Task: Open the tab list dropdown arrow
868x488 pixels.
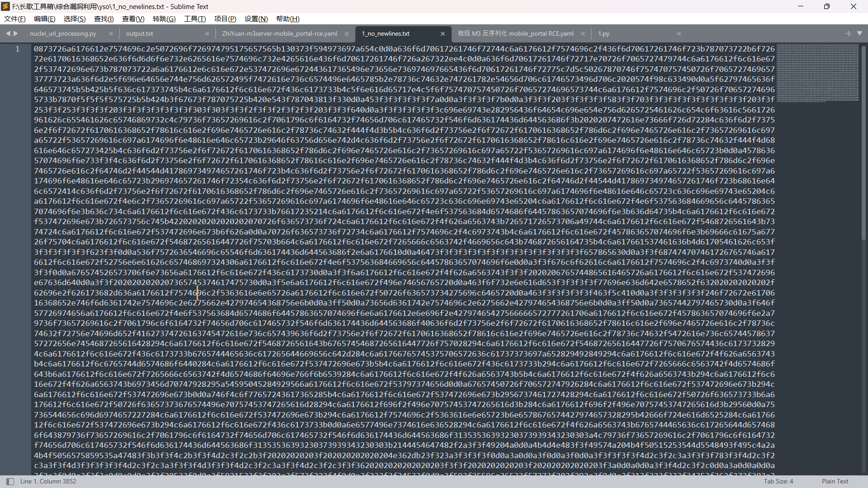Action: coord(859,33)
